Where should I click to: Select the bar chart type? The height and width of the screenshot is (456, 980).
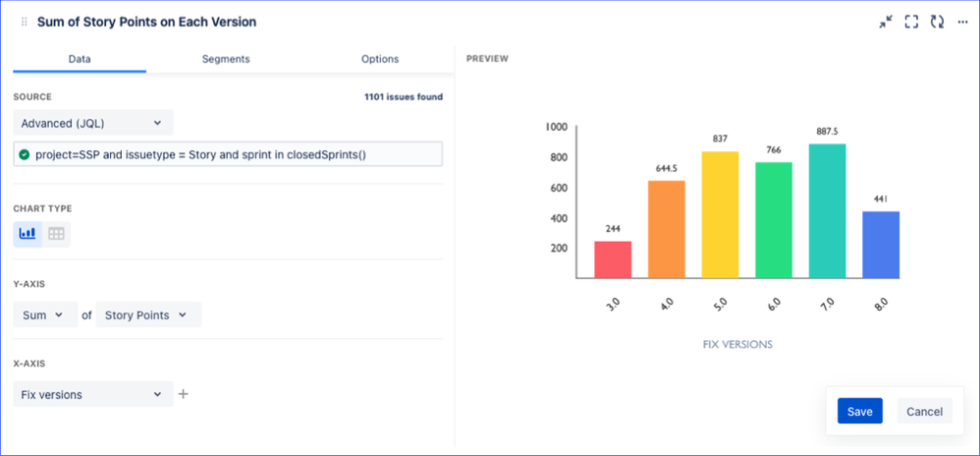[x=27, y=234]
